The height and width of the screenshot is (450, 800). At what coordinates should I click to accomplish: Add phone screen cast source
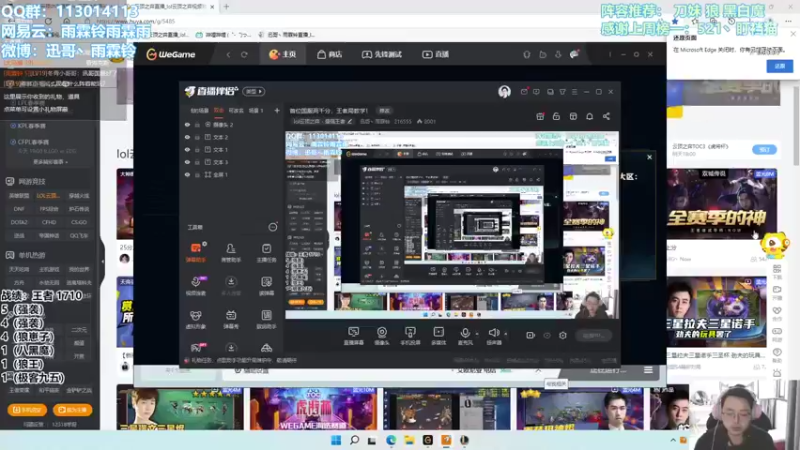click(410, 336)
